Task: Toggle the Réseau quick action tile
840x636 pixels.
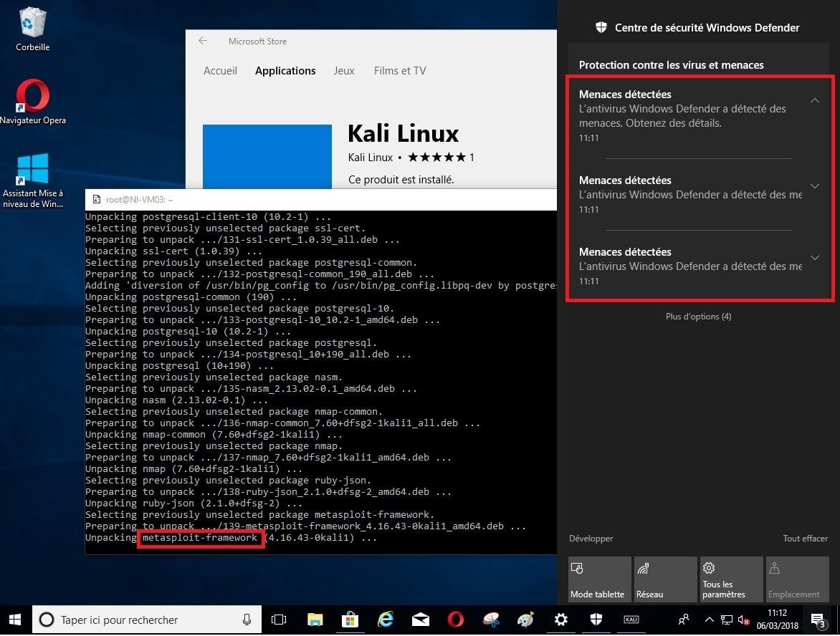Action: coord(665,579)
